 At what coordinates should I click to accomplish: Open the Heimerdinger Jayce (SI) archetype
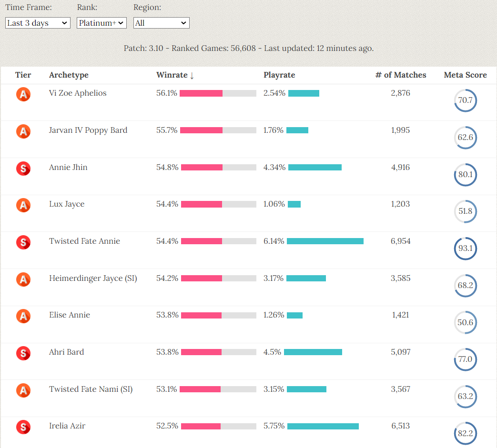tap(93, 279)
